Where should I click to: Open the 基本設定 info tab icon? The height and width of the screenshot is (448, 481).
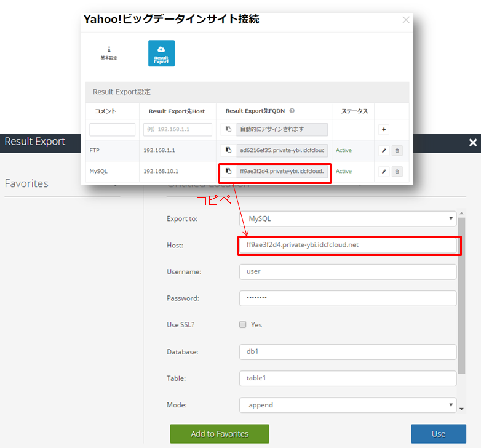109,53
